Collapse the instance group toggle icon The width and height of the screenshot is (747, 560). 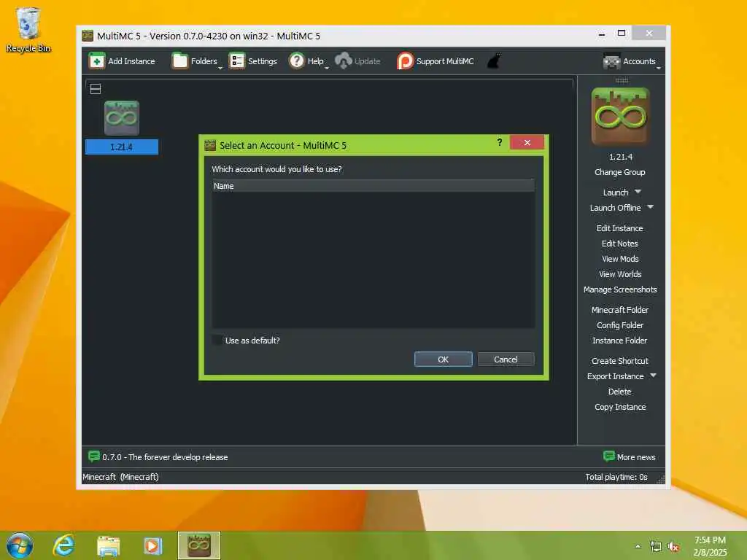pos(96,89)
